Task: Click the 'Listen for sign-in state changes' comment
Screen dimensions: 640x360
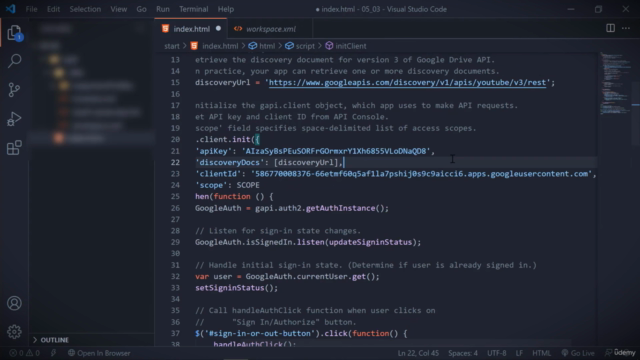Action: 278,231
